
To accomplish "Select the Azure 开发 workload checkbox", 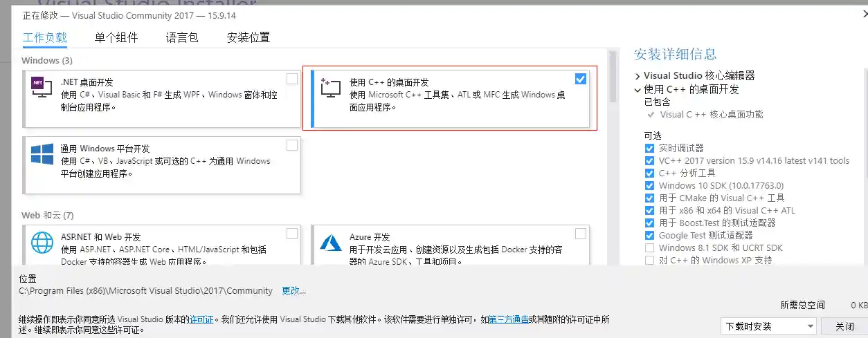I will pyautogui.click(x=581, y=234).
